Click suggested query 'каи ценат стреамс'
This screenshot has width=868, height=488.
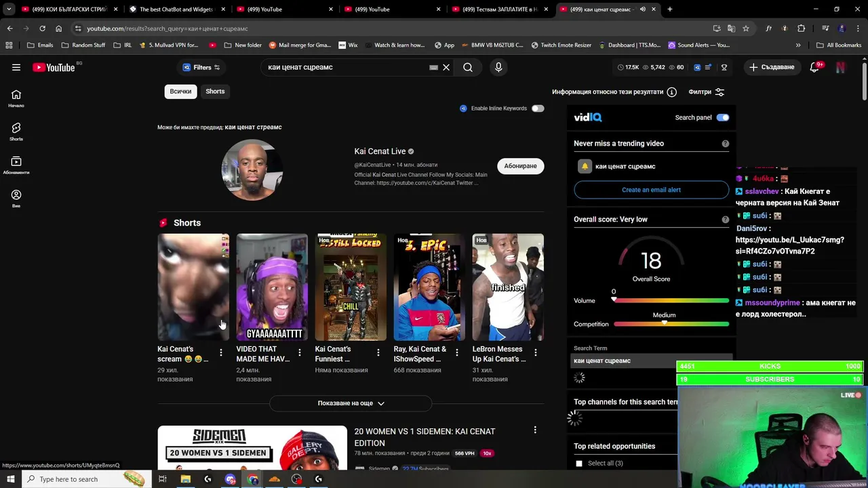(x=253, y=127)
